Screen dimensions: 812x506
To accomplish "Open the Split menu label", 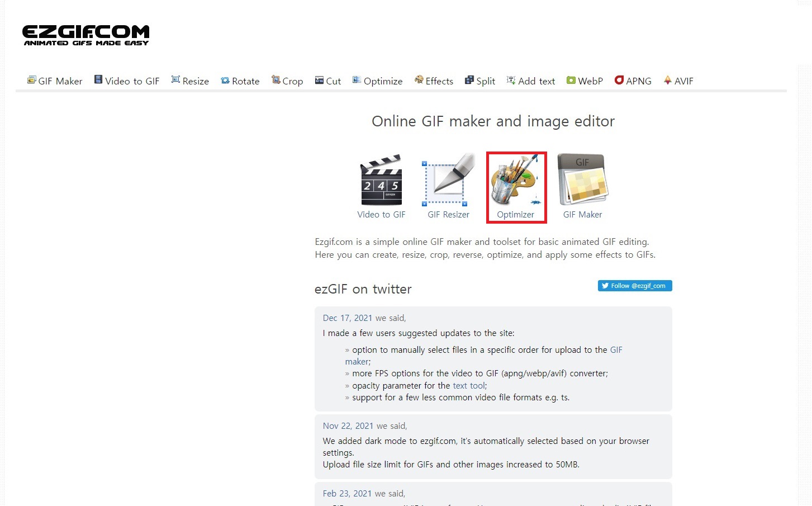I will [x=486, y=82].
